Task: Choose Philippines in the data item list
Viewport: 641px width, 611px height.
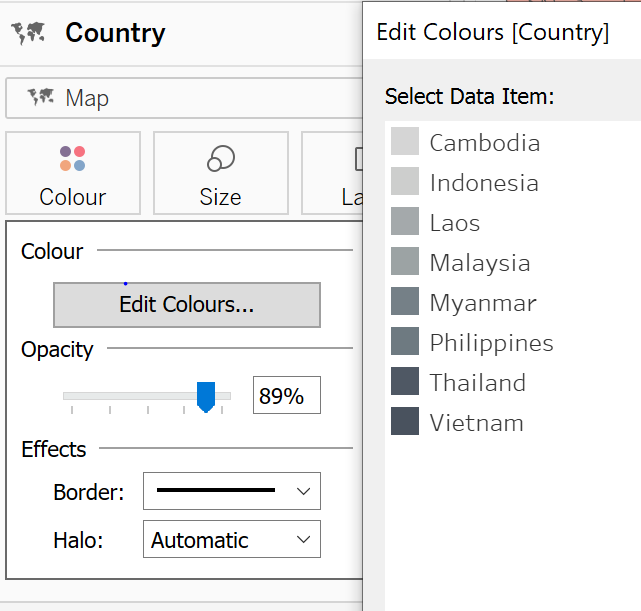Action: pos(491,343)
